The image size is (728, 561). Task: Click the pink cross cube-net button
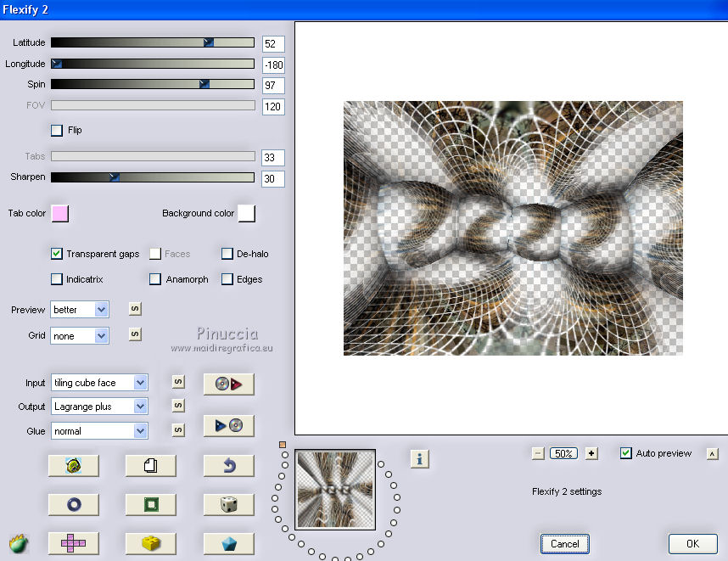click(74, 543)
